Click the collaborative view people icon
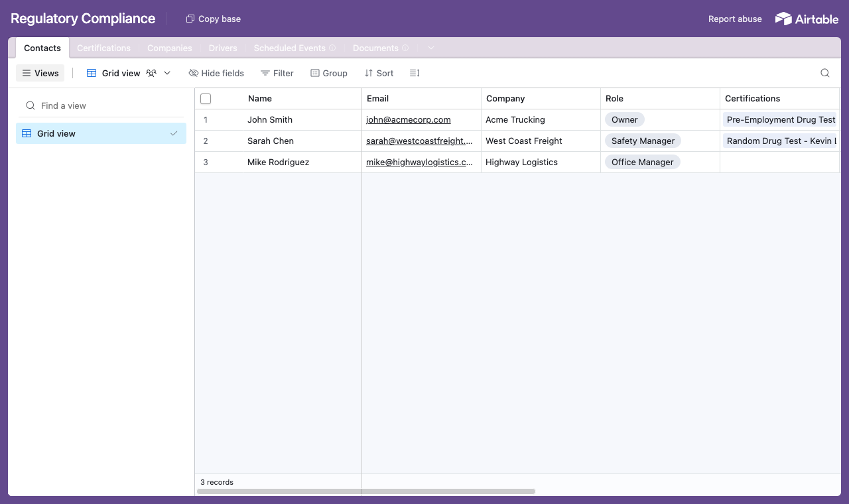Viewport: 849px width, 504px height. [151, 73]
